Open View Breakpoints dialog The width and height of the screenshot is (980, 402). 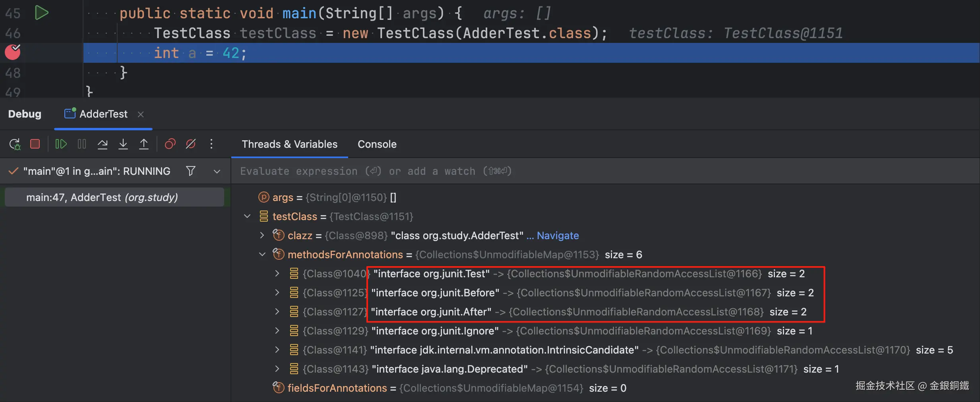[x=170, y=144]
